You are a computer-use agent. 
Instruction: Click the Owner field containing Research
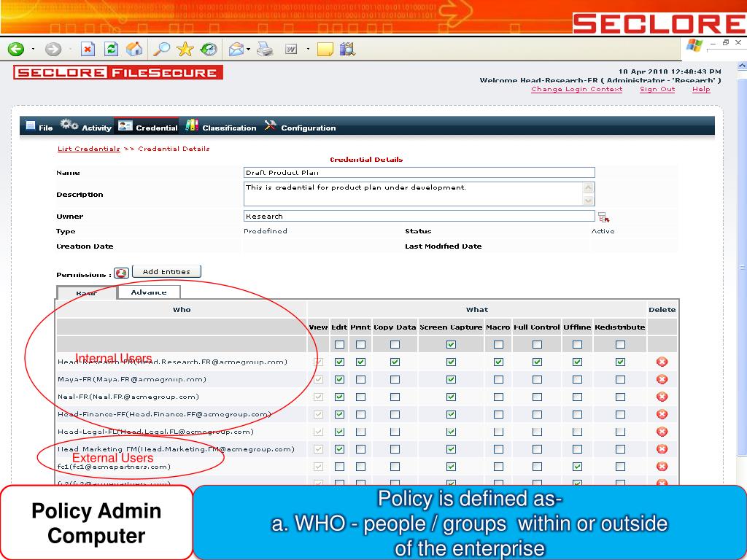point(419,216)
